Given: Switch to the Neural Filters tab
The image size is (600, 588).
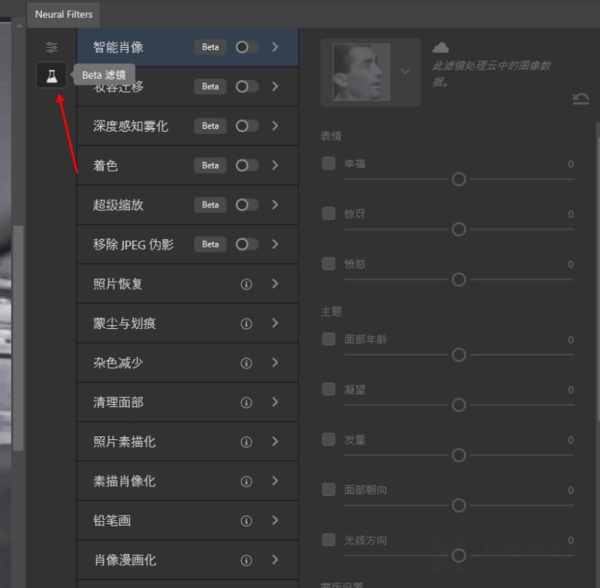Looking at the screenshot, I should [x=64, y=15].
